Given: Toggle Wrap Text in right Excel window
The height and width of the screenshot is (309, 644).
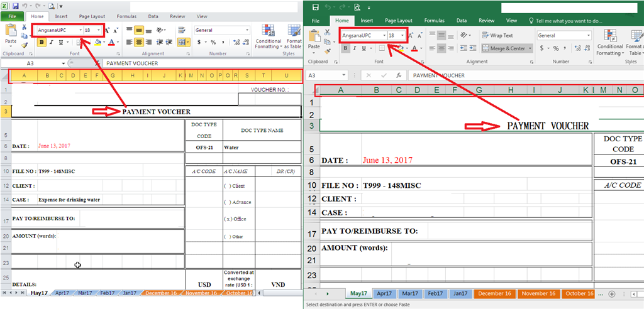Looking at the screenshot, I should (x=498, y=35).
